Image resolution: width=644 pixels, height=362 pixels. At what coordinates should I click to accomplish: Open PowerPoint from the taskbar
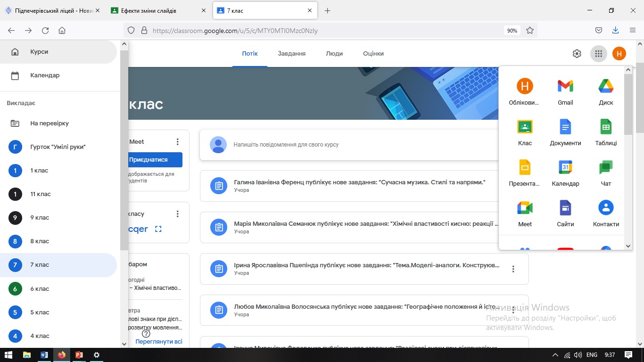(79, 355)
